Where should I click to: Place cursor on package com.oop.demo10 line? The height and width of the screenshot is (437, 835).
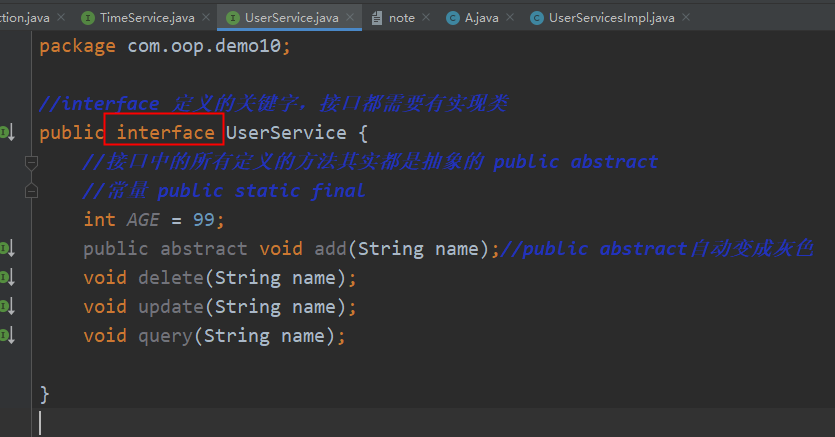[x=165, y=46]
